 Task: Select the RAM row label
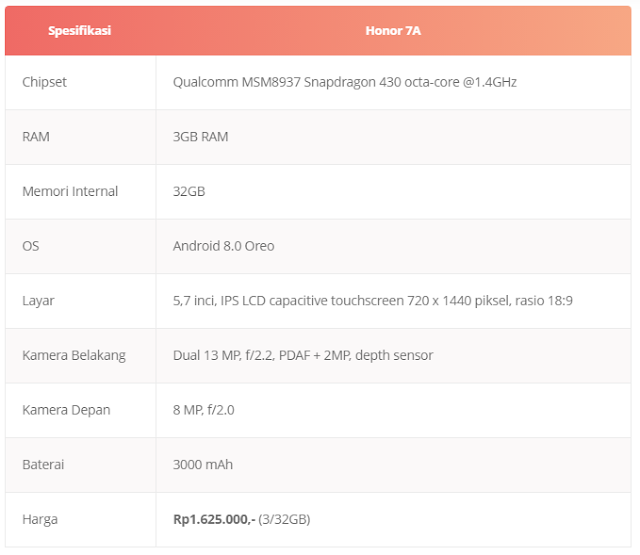click(x=36, y=137)
